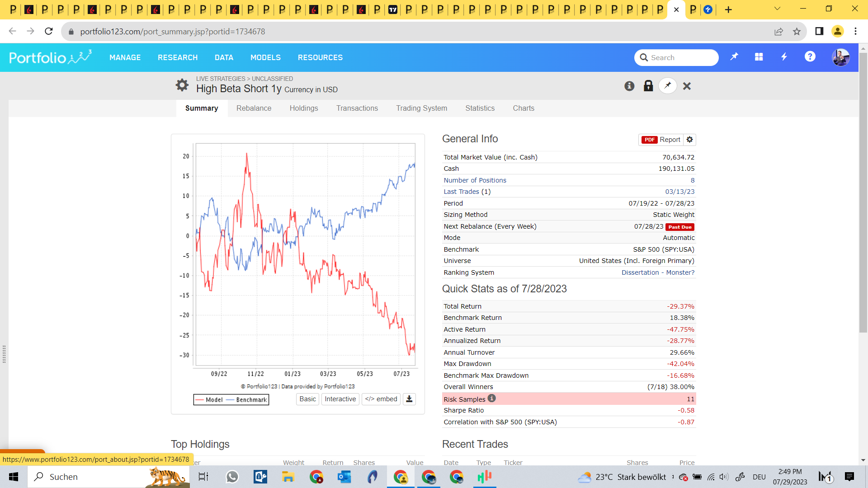868x488 pixels.
Task: Switch chart to Basic mode
Action: (x=307, y=399)
